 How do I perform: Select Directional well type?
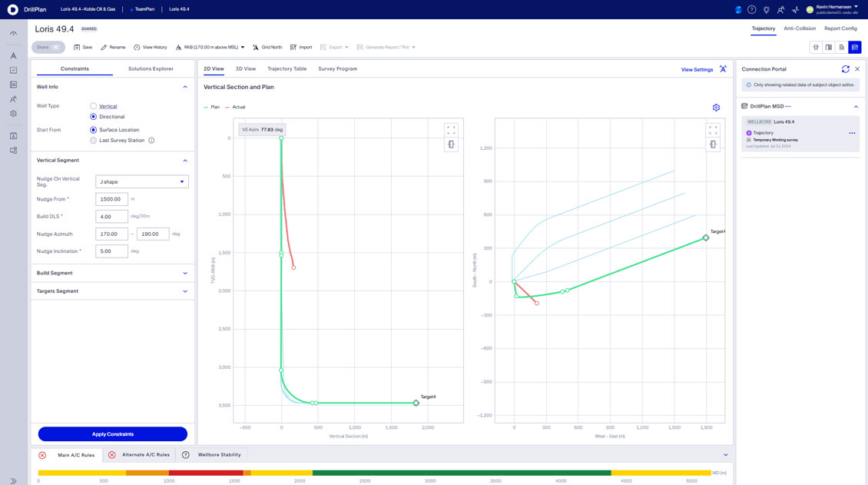[x=93, y=117]
